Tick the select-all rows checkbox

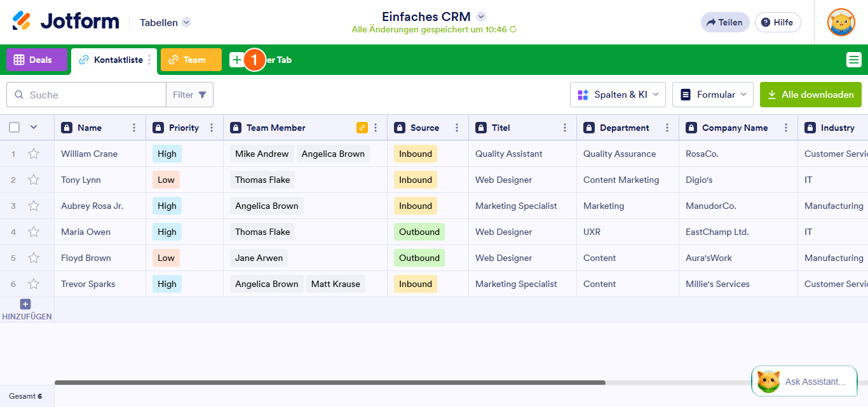[x=15, y=128]
